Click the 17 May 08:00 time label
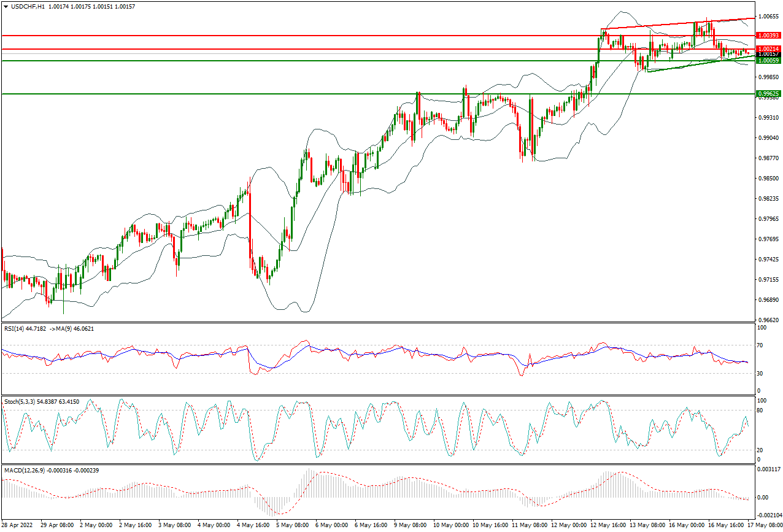Viewport: 783px width, 532px height. (765, 526)
